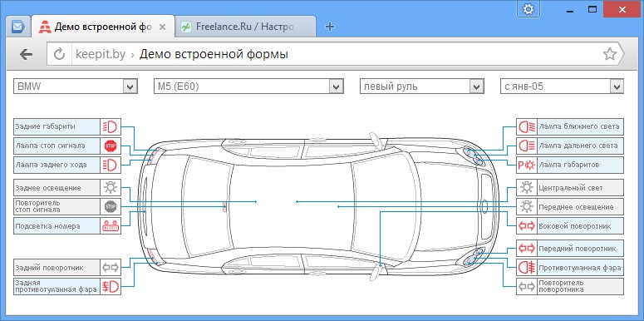This screenshot has height=321, width=644.
Task: Maximize the browser window
Action: click(x=592, y=9)
